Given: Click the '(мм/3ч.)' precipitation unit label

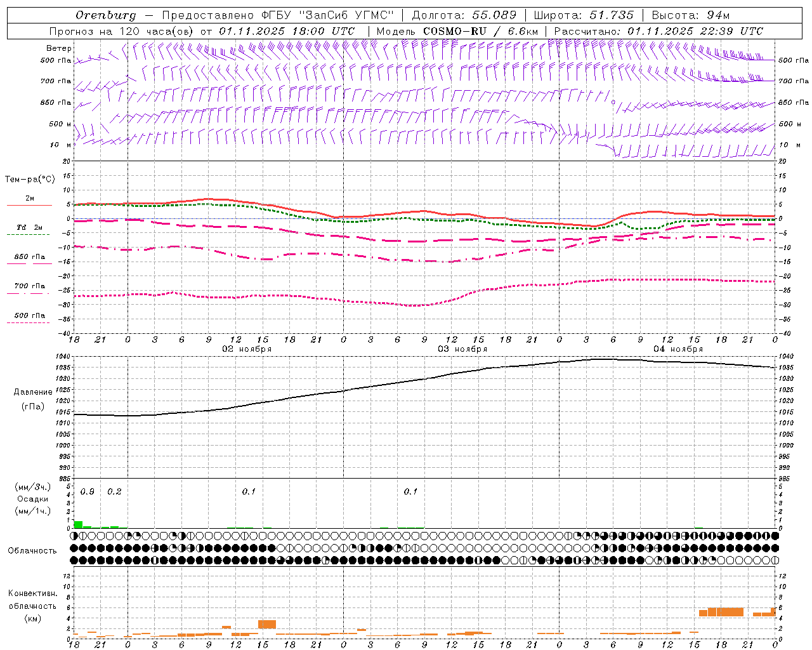Looking at the screenshot, I should (33, 487).
